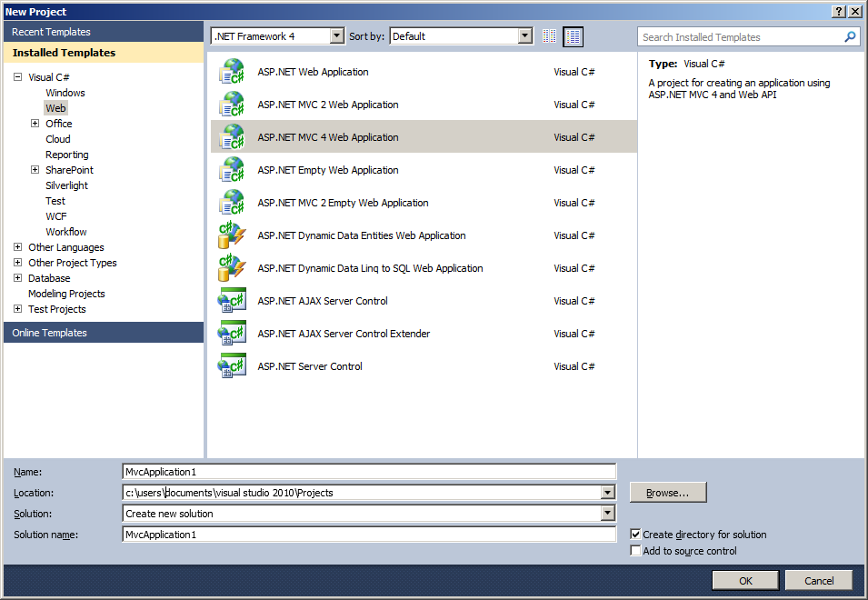Image resolution: width=868 pixels, height=600 pixels.
Task: Select Windows under Visual C#
Action: [x=65, y=93]
